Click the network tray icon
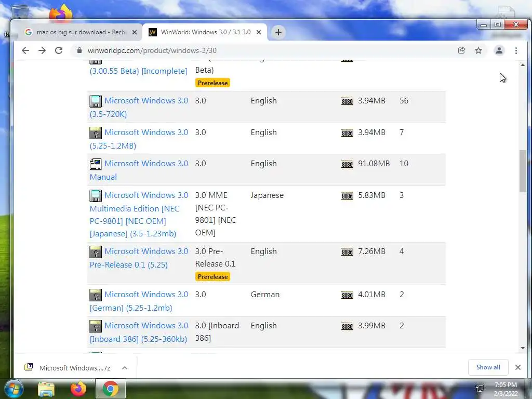 point(480,389)
